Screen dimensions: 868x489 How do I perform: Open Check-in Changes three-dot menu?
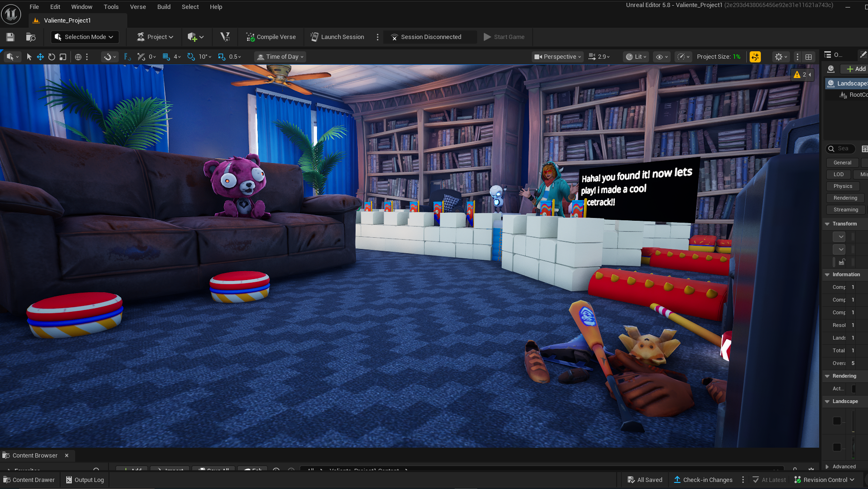[x=743, y=480]
